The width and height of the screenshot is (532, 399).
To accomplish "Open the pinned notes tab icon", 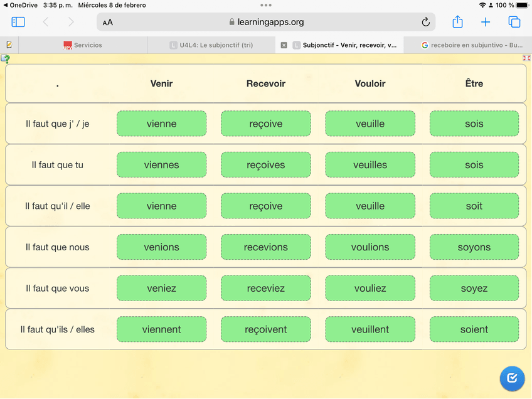I will 9,45.
